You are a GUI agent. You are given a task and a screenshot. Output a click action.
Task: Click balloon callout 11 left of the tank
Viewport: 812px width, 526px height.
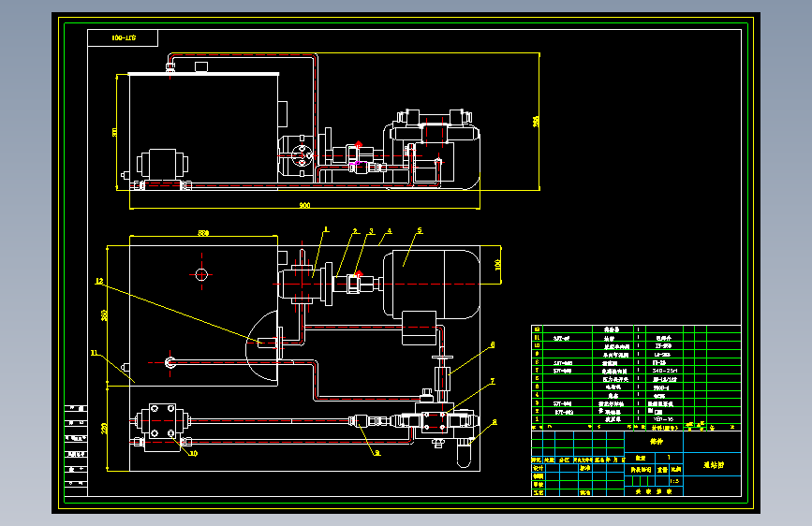coord(95,353)
